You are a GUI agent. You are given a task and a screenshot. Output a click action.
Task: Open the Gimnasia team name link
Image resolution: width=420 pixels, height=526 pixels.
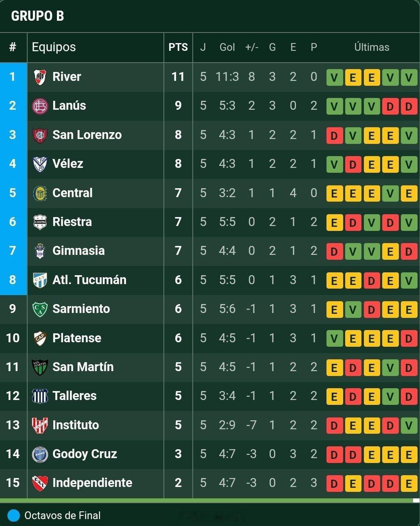pos(78,251)
